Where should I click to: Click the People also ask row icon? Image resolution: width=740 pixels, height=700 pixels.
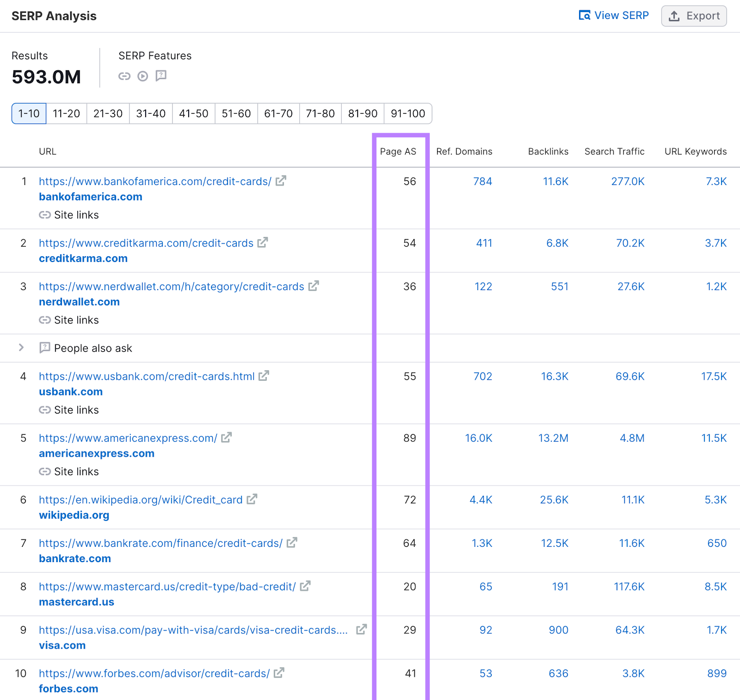pyautogui.click(x=45, y=347)
